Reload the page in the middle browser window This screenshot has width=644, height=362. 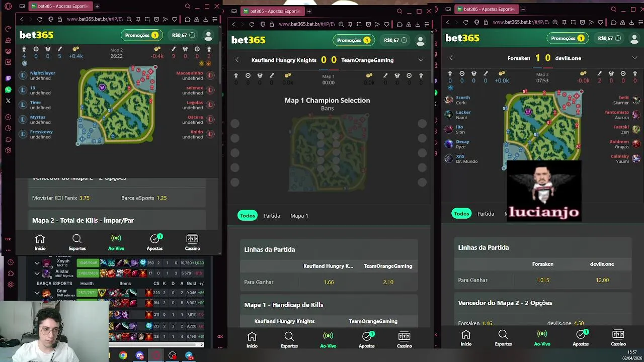click(x=252, y=24)
